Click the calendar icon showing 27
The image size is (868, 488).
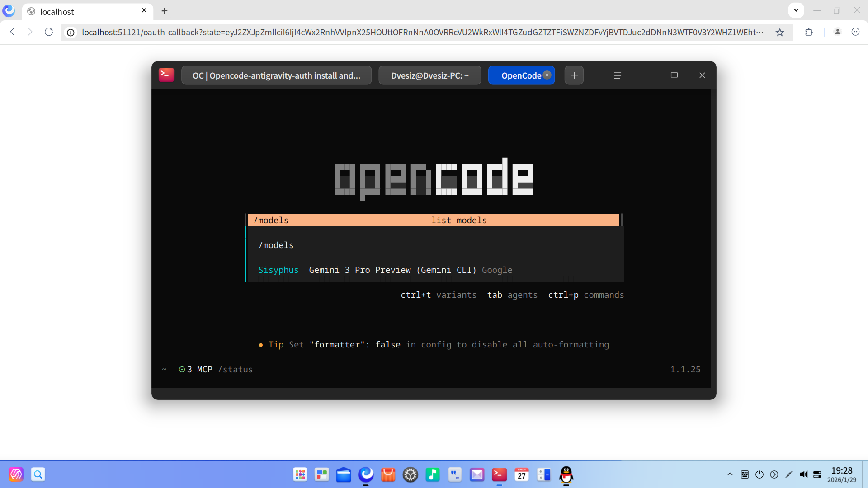point(522,474)
